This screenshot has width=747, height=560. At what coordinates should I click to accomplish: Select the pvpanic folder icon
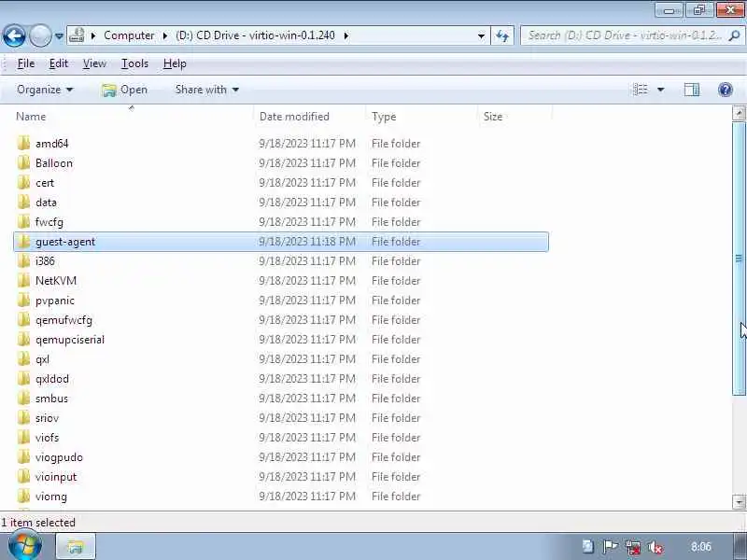click(23, 300)
